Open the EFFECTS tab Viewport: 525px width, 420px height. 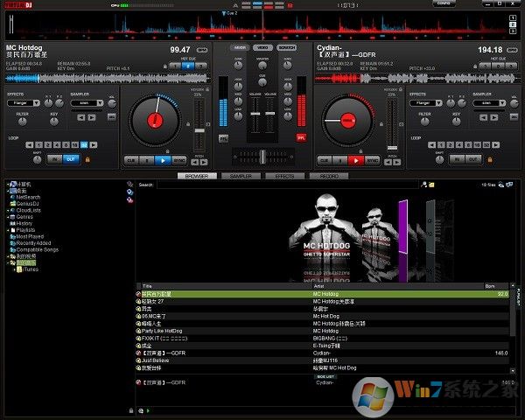(x=284, y=176)
